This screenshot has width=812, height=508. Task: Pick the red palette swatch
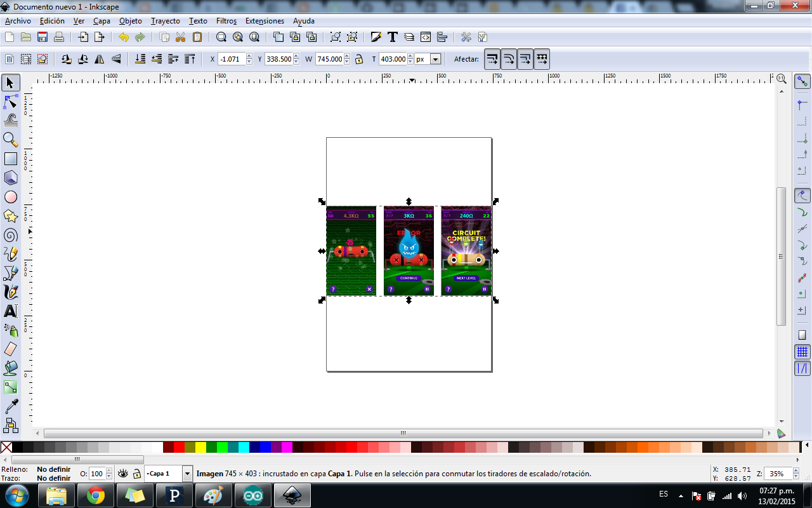click(x=179, y=447)
